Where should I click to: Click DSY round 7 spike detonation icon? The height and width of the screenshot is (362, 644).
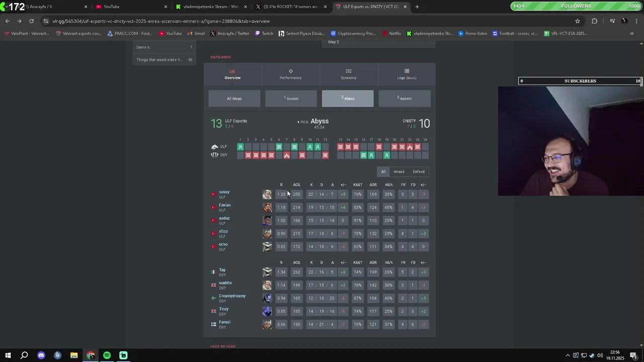pyautogui.click(x=287, y=155)
